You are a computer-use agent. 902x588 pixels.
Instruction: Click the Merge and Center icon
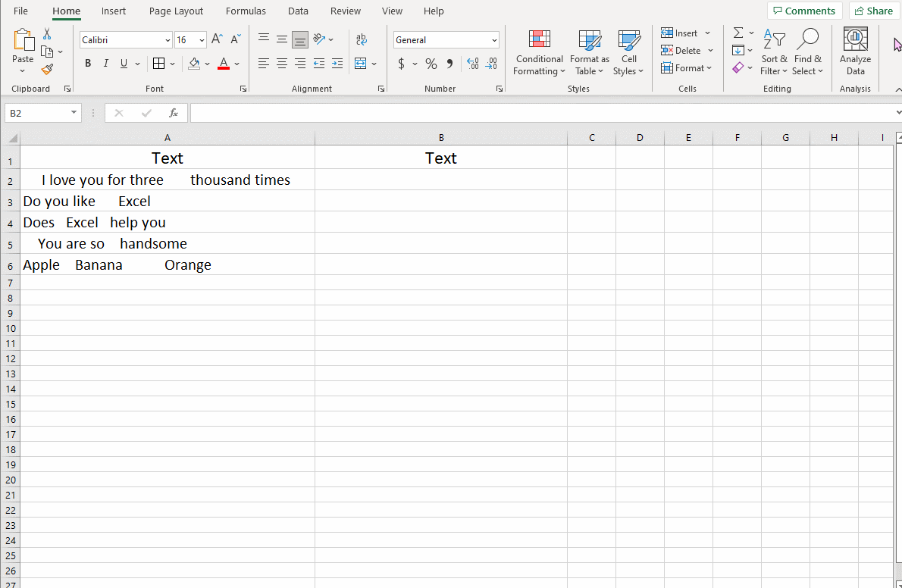point(362,64)
